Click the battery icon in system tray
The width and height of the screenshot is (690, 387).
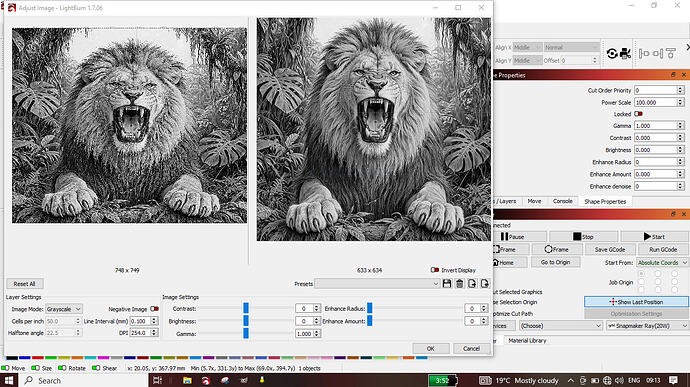[x=595, y=380]
